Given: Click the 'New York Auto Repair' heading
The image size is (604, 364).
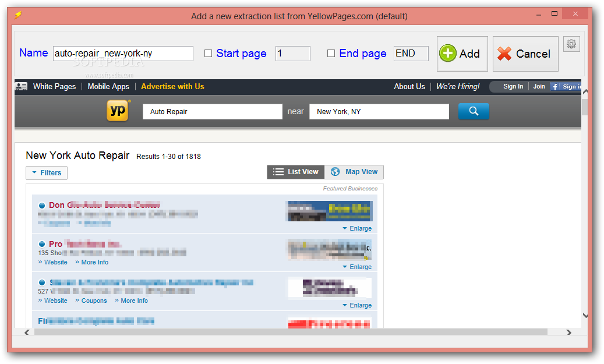Looking at the screenshot, I should pos(77,156).
